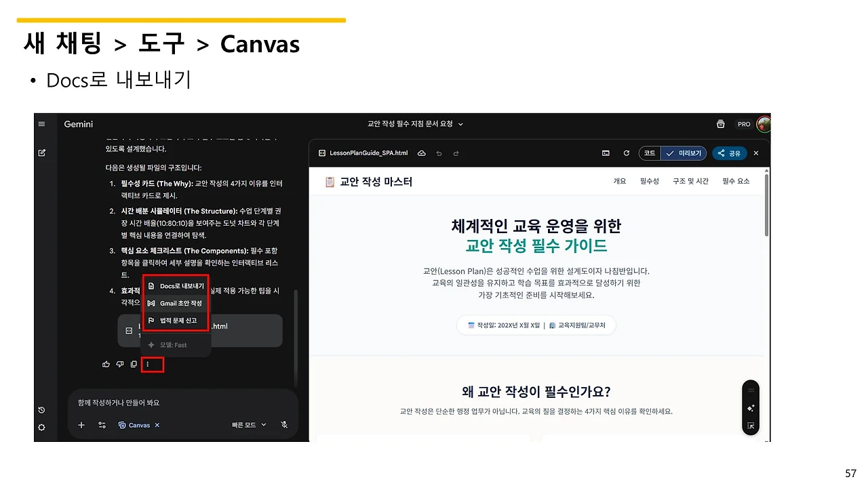868x488 pixels.
Task: Redo the Canvas change
Action: (x=456, y=153)
